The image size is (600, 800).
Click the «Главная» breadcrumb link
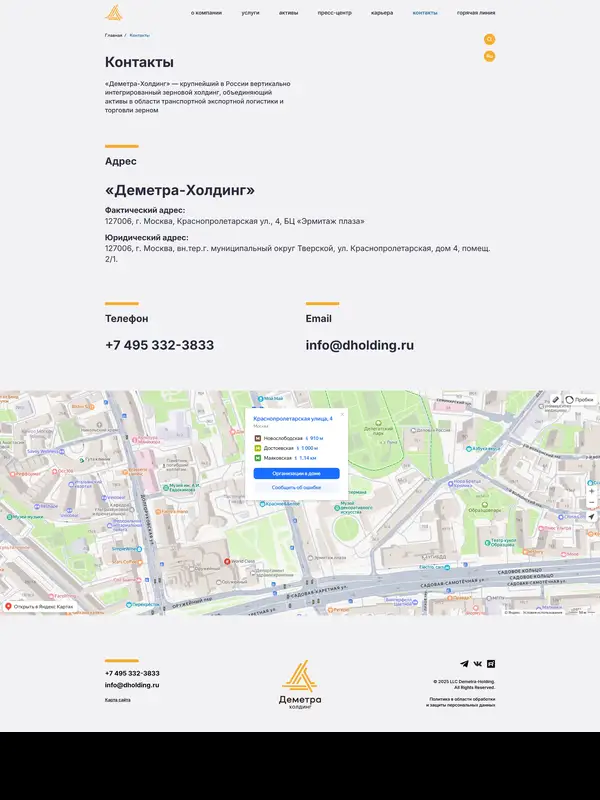pyautogui.click(x=113, y=35)
